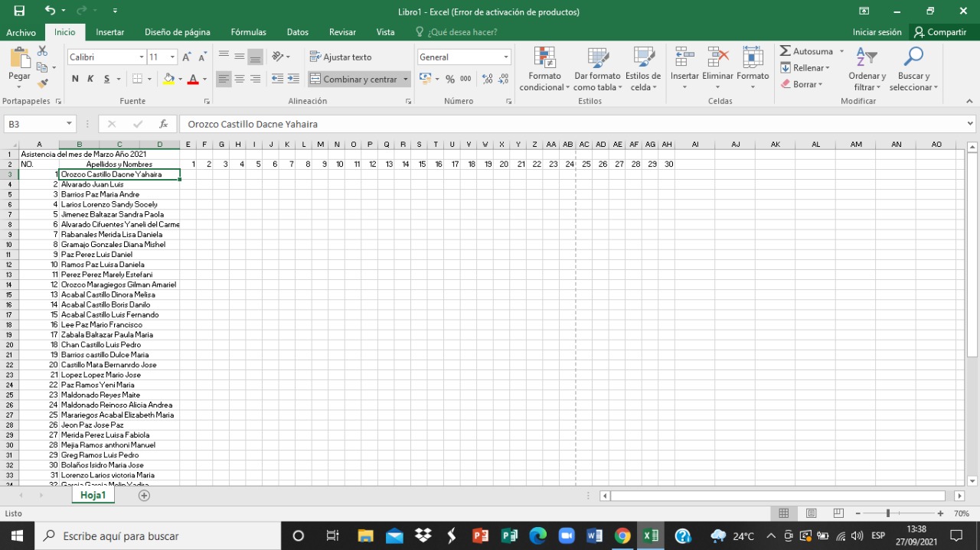The width and height of the screenshot is (980, 550).
Task: Switch to the Revisar tab
Action: [x=342, y=32]
